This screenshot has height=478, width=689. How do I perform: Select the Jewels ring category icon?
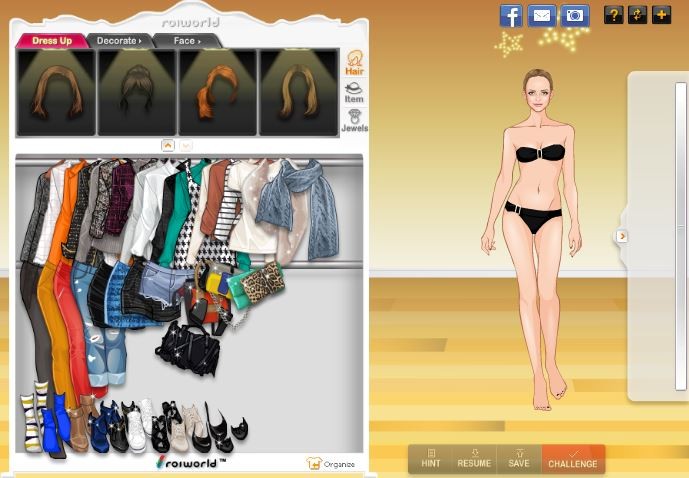pos(354,121)
